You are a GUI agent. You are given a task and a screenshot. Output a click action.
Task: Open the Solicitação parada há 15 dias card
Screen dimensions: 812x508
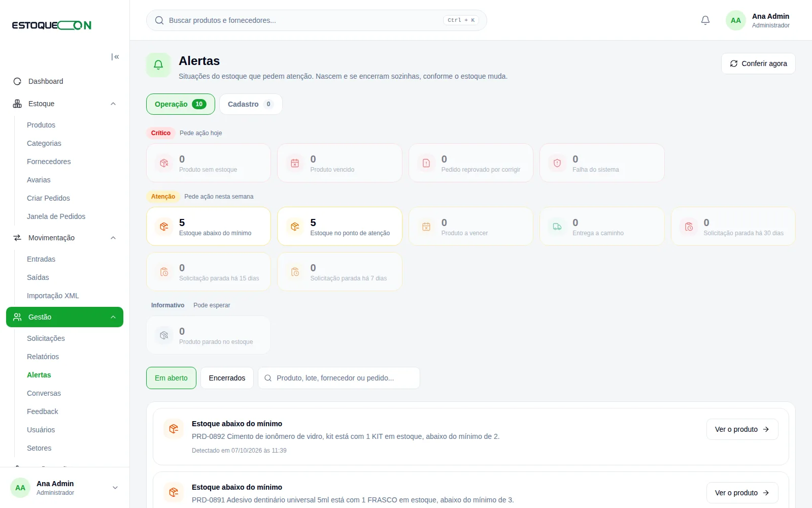coord(208,272)
